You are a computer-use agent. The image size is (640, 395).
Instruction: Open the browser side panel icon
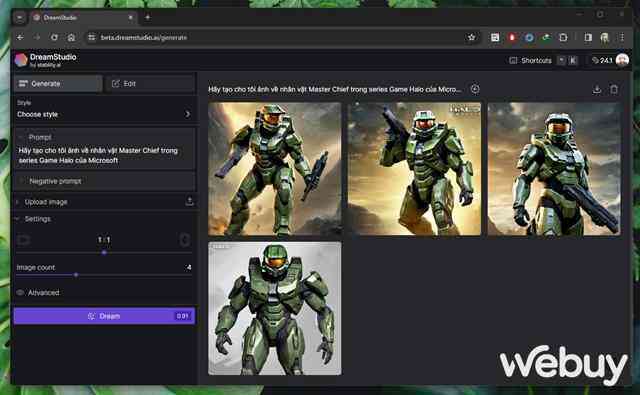[x=588, y=38]
